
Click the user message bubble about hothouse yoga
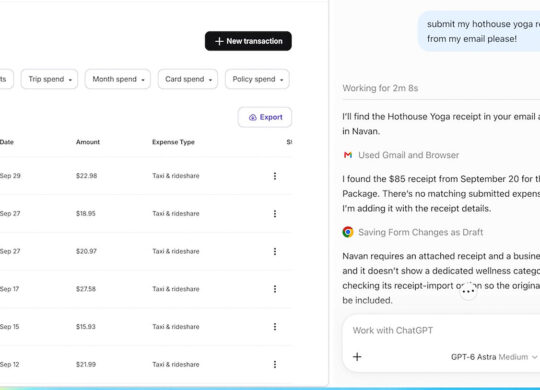[x=479, y=31]
